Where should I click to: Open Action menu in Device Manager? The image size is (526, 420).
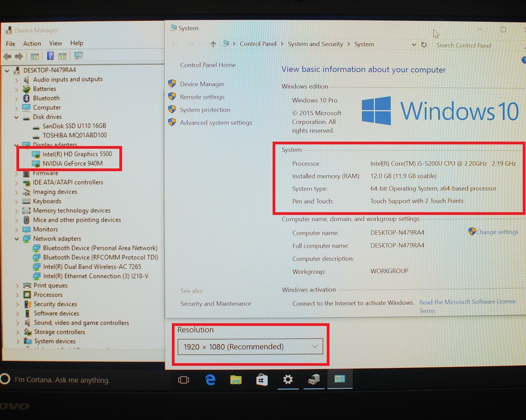(32, 44)
